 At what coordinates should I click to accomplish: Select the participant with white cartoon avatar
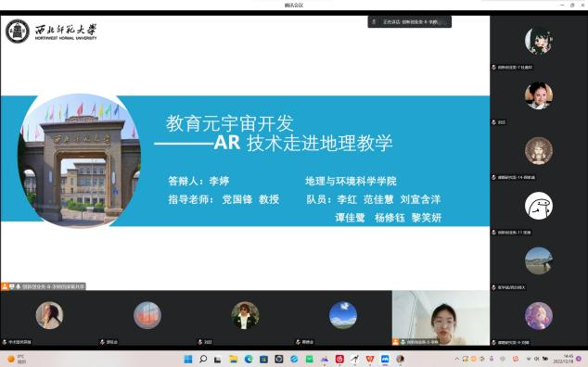pos(539,206)
